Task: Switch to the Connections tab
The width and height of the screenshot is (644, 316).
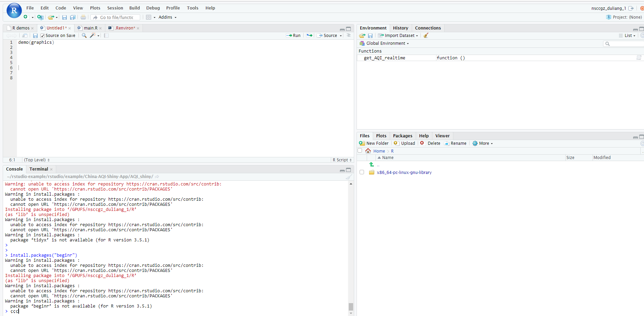Action: [x=428, y=28]
